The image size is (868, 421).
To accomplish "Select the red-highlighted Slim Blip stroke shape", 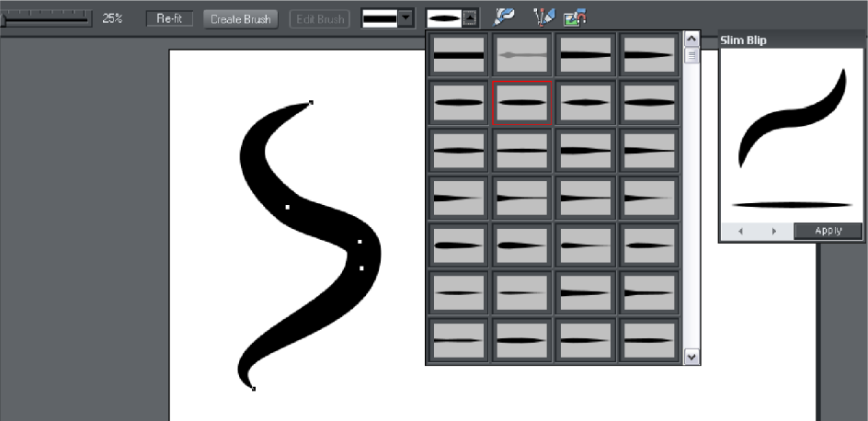I will pyautogui.click(x=522, y=102).
